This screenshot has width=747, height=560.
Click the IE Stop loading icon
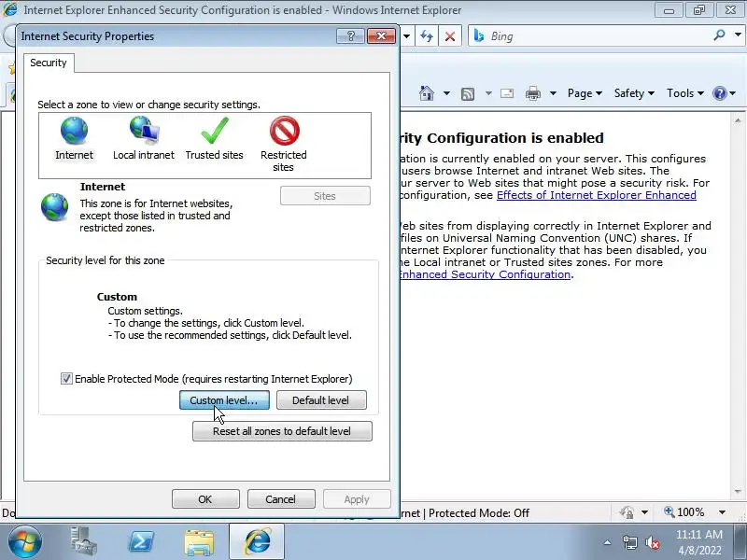pyautogui.click(x=450, y=36)
